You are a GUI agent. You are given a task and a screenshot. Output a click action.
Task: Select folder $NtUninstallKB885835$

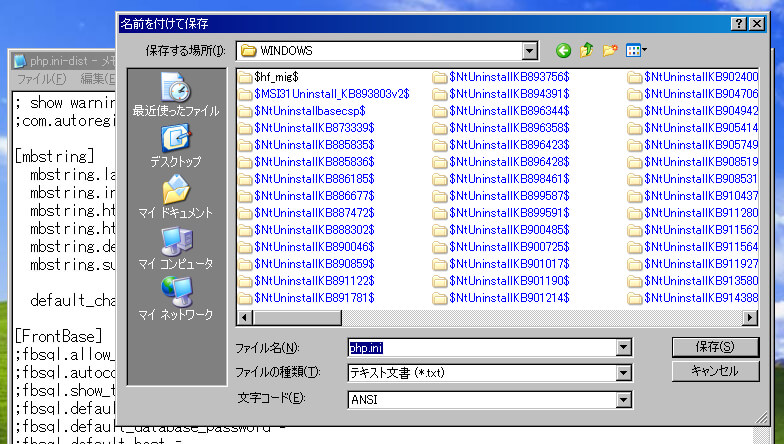(x=306, y=145)
